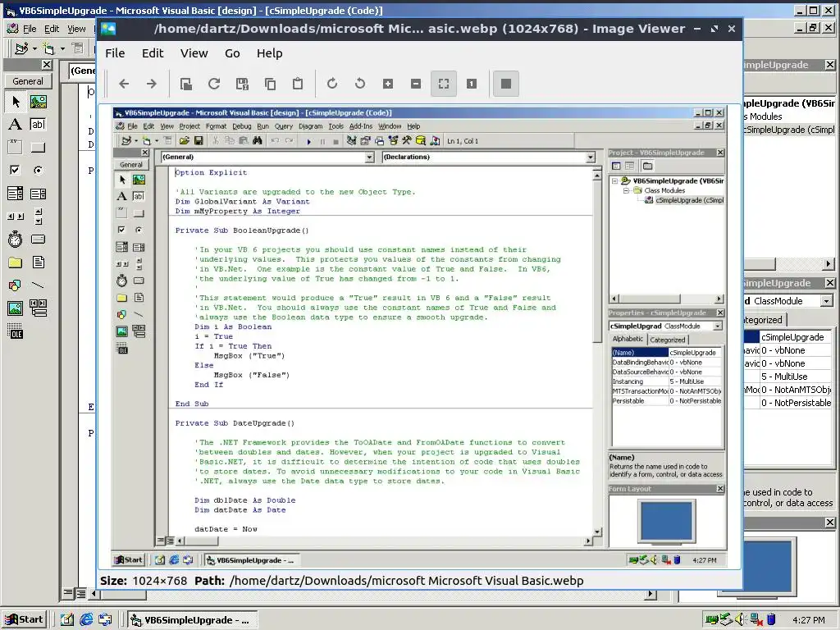The image size is (840, 630).
Task: Open Add Project dropdown arrow in background VB6 toolbar
Action: pos(34,48)
